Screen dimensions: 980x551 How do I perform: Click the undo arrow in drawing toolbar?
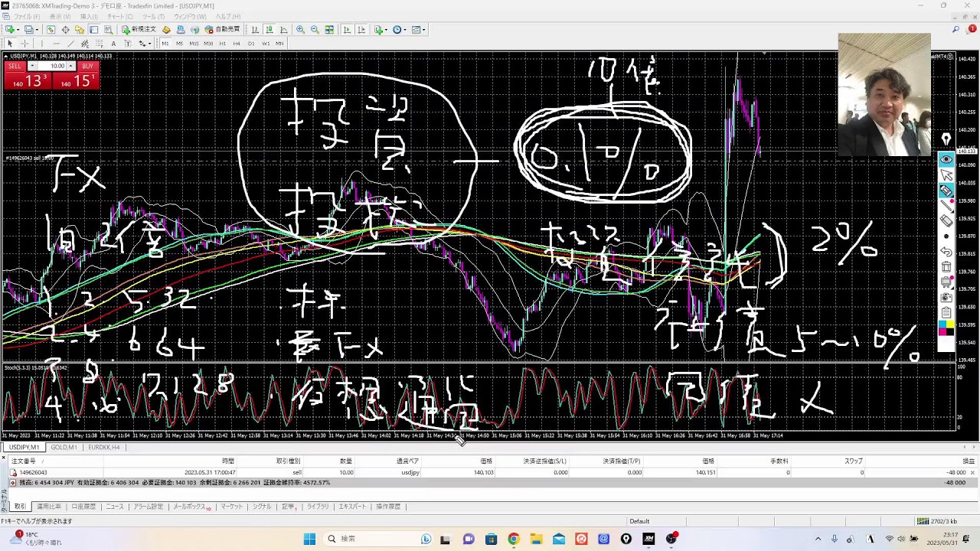(946, 252)
